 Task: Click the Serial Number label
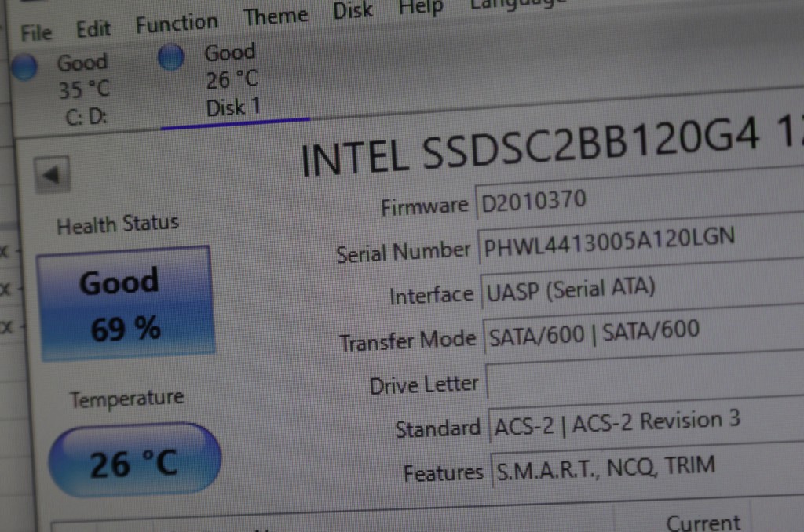403,252
